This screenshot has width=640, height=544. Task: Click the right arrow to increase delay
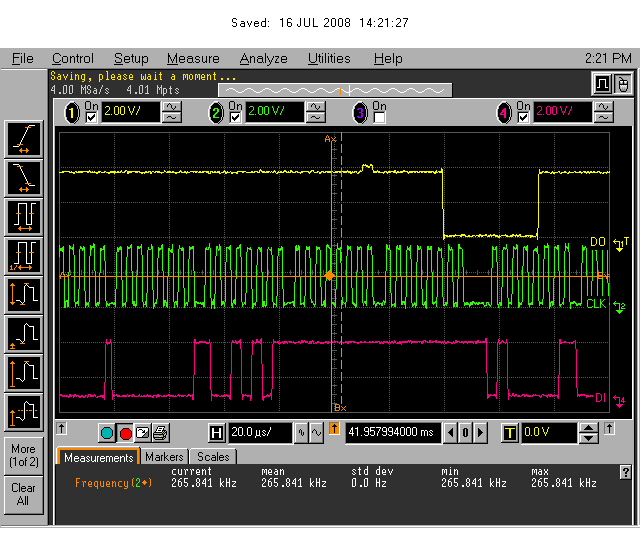point(480,433)
